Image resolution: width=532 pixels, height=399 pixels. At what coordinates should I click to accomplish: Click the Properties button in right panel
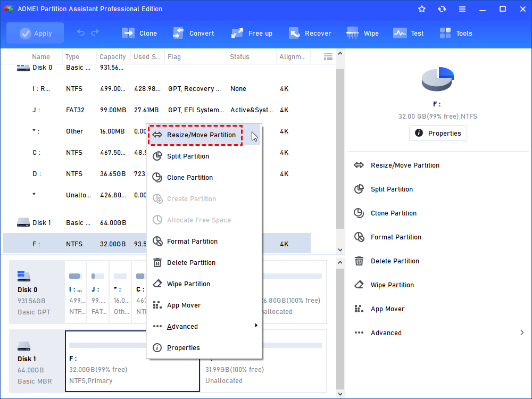coord(438,133)
